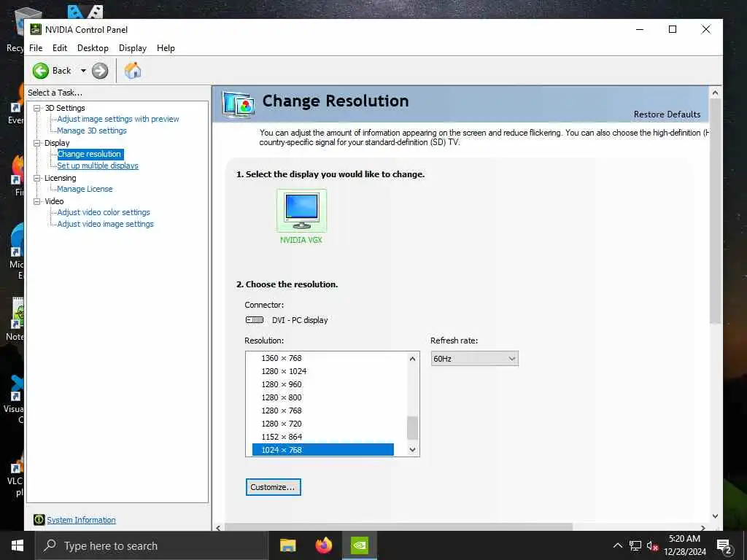Screen dimensions: 747x560
Task: Open the Desktop menu
Action: coord(93,48)
